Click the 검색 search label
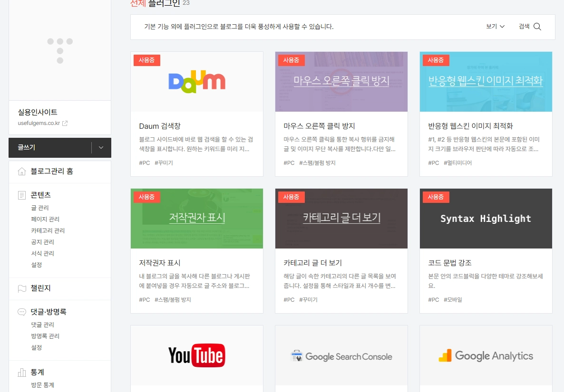The image size is (564, 392). (x=524, y=27)
